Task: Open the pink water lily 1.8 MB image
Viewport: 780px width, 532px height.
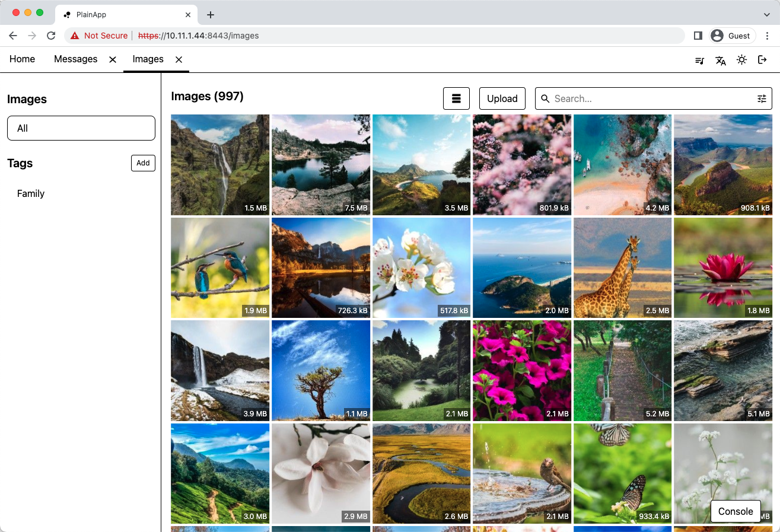Action: click(x=723, y=267)
